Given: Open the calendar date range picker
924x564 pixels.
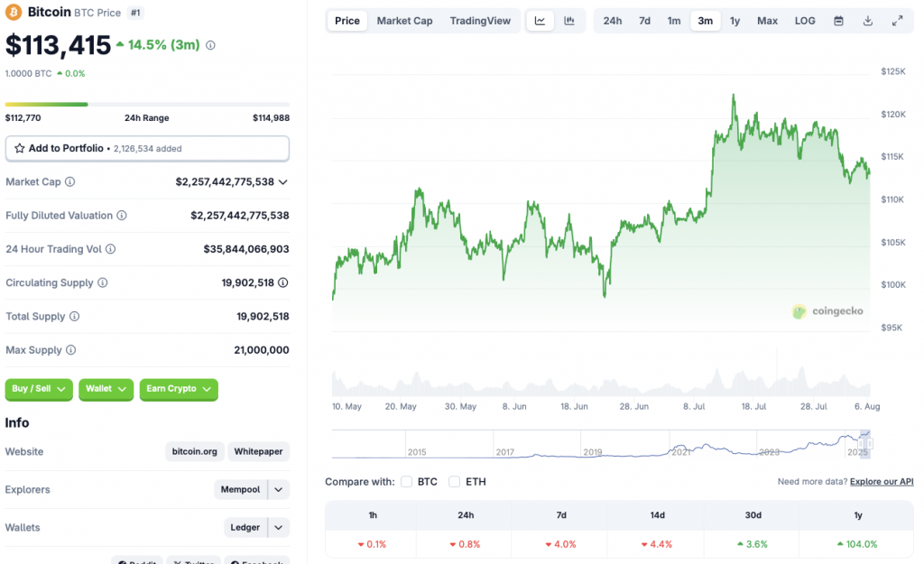Looking at the screenshot, I should point(838,21).
